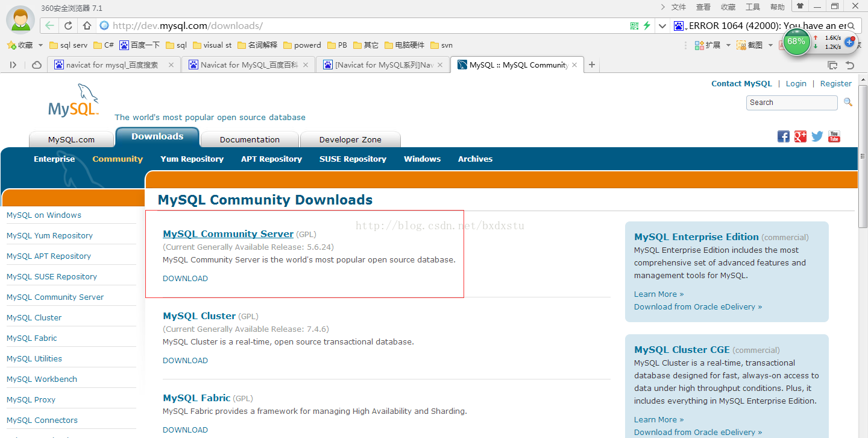
Task: Open the MySQL Facebook page icon
Action: 783,136
